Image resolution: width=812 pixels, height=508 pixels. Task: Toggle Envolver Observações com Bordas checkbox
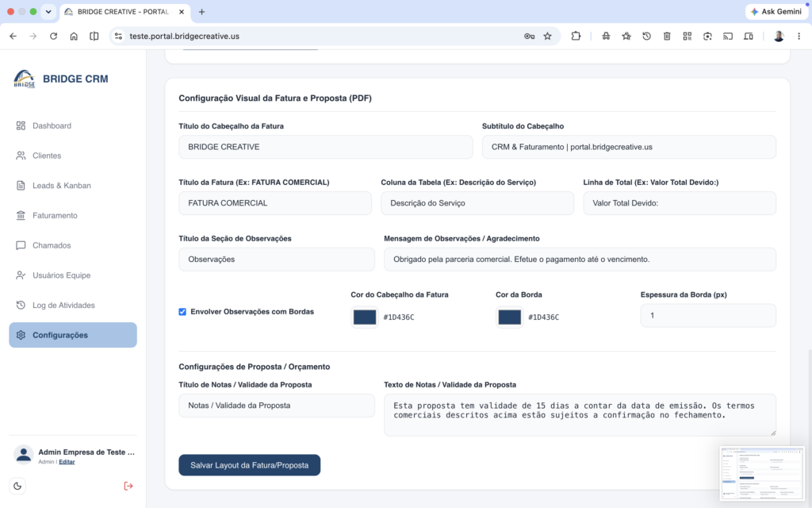click(182, 311)
